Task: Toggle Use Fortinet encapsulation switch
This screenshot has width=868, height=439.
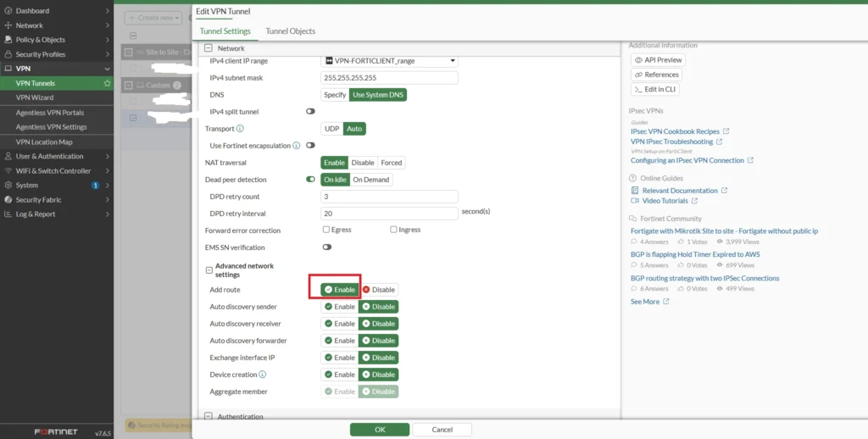Action: pos(310,146)
